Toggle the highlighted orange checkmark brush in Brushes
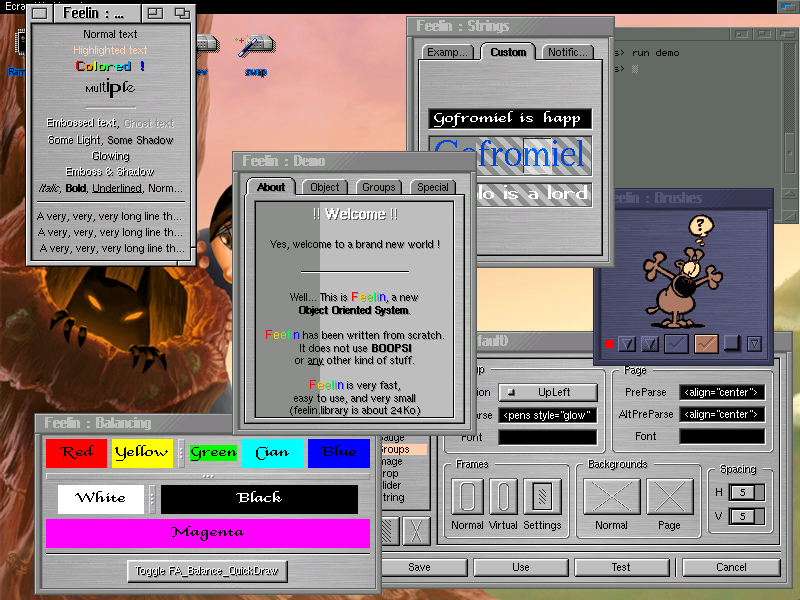 click(706, 344)
